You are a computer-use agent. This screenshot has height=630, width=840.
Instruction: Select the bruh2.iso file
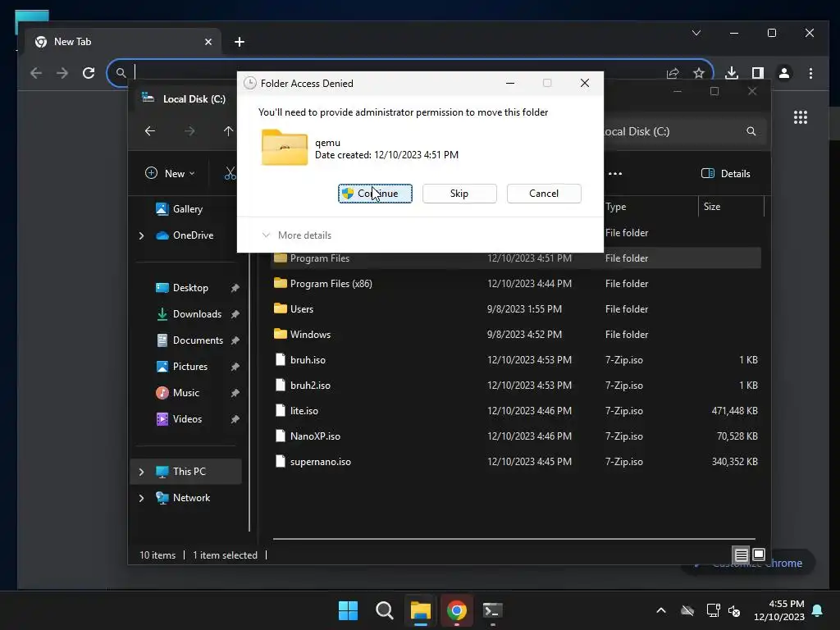[x=517, y=386]
